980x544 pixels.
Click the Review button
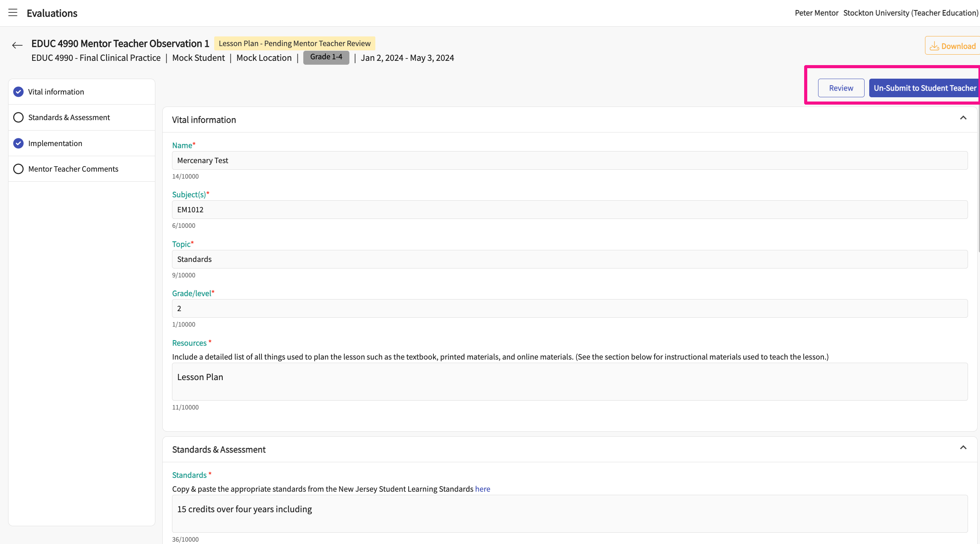841,88
